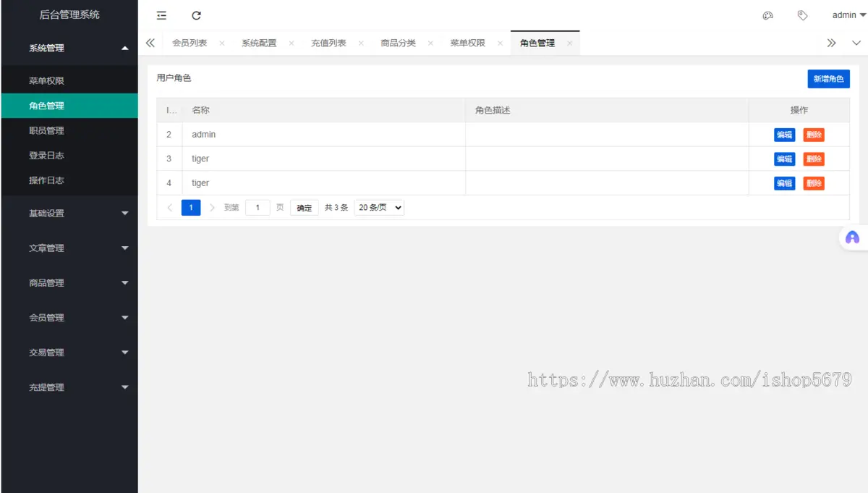Switch to the 菜单权限 tab
868x493 pixels.
[x=468, y=43]
